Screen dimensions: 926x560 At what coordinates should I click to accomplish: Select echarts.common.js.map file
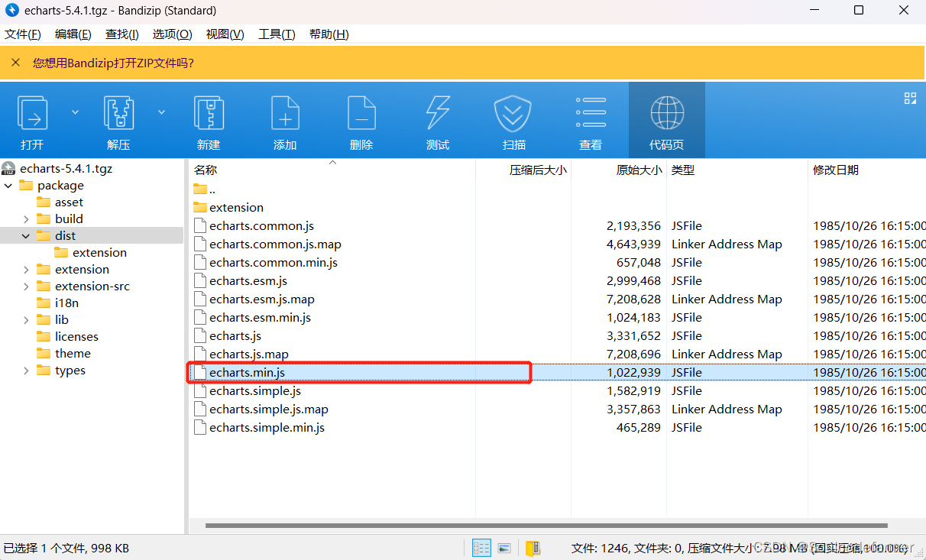tap(267, 244)
